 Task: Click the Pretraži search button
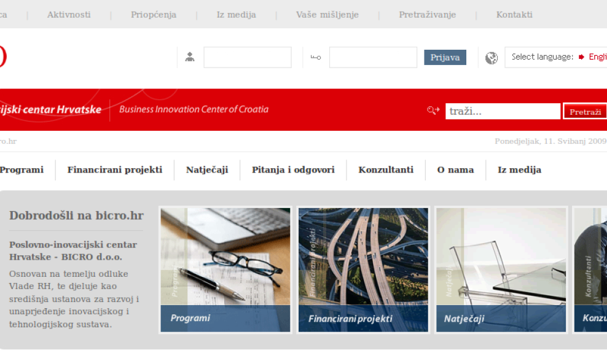pos(585,111)
